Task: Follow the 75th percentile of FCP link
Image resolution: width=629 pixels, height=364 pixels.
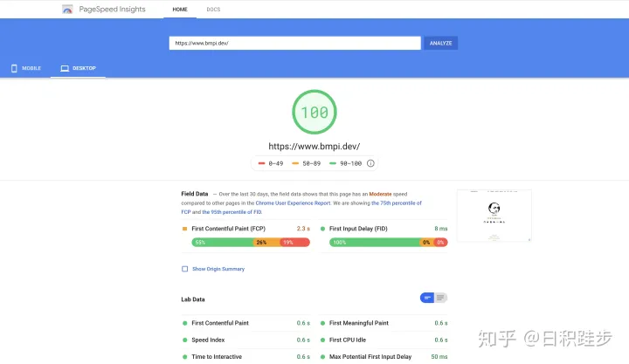Action: [x=301, y=208]
